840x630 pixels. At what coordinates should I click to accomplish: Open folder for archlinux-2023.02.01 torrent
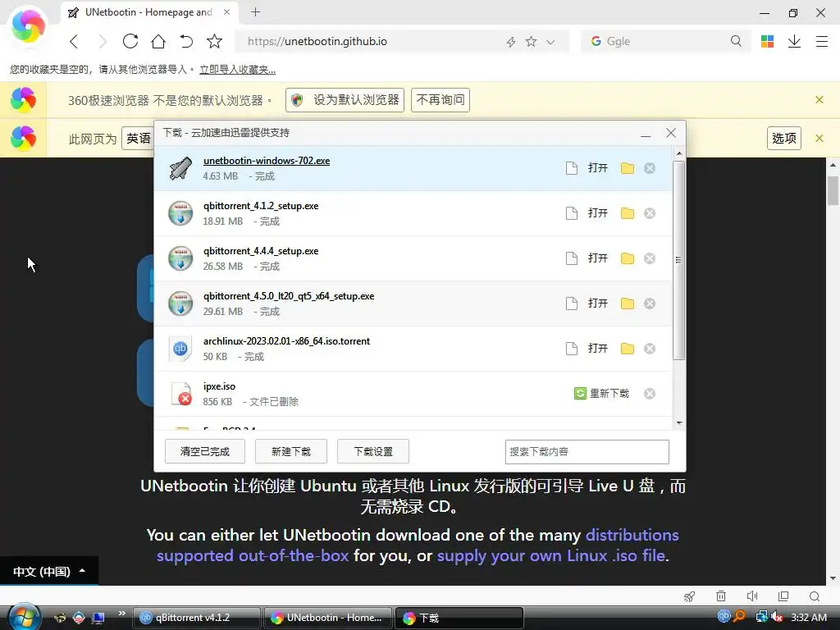click(628, 349)
